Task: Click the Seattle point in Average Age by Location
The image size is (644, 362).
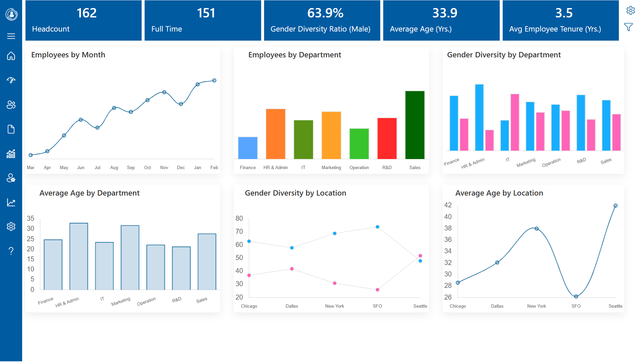Action: [615, 206]
